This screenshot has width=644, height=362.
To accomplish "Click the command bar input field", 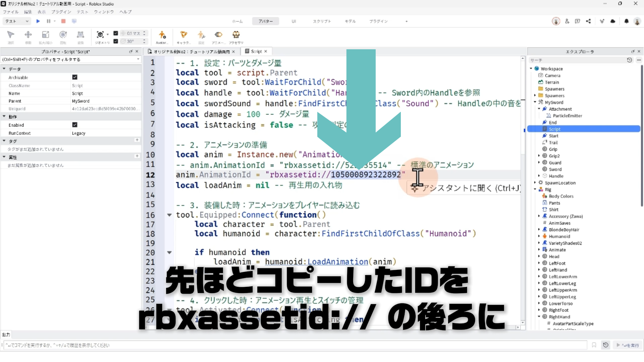I will click(295, 345).
